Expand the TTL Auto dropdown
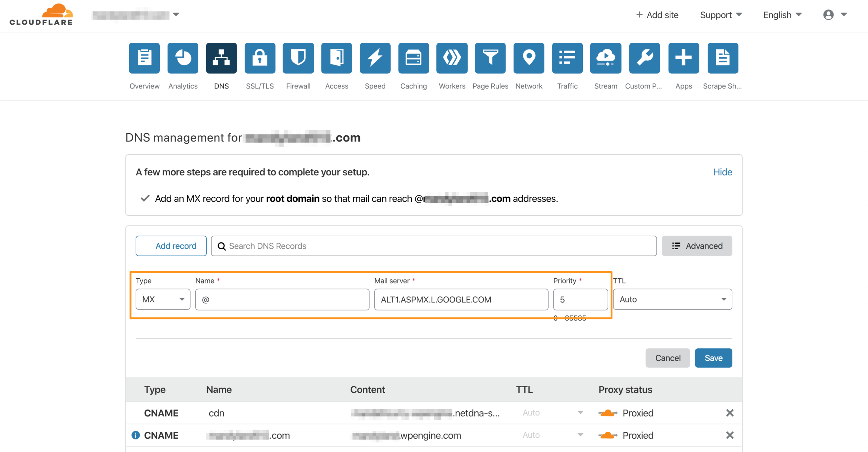Image resolution: width=868 pixels, height=452 pixels. point(672,299)
